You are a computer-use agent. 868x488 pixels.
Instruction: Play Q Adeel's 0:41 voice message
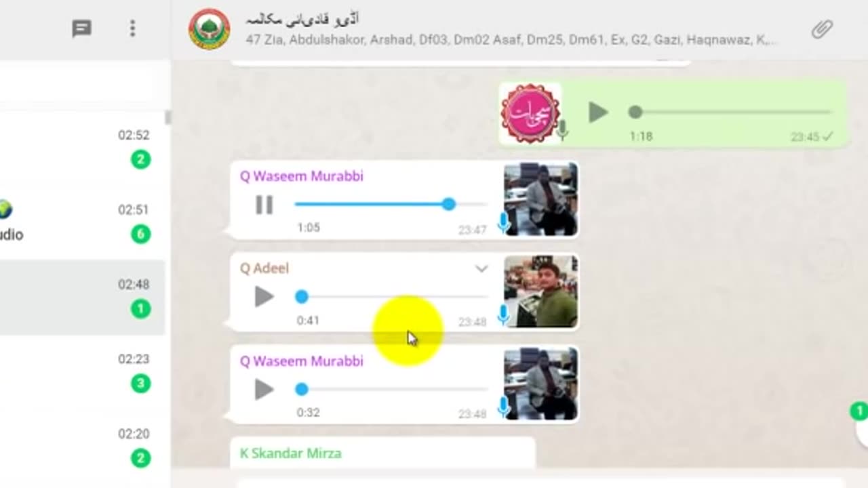click(x=264, y=297)
